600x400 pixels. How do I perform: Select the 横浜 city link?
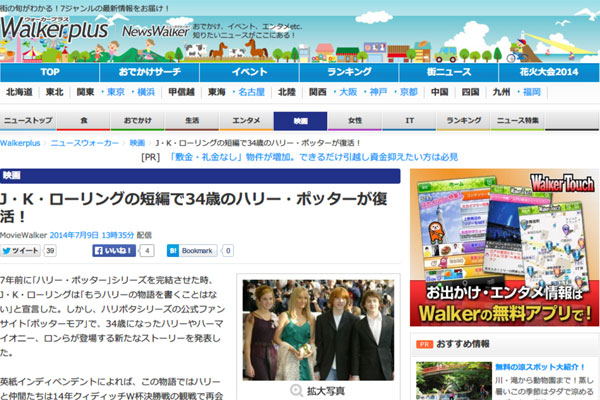click(x=146, y=92)
